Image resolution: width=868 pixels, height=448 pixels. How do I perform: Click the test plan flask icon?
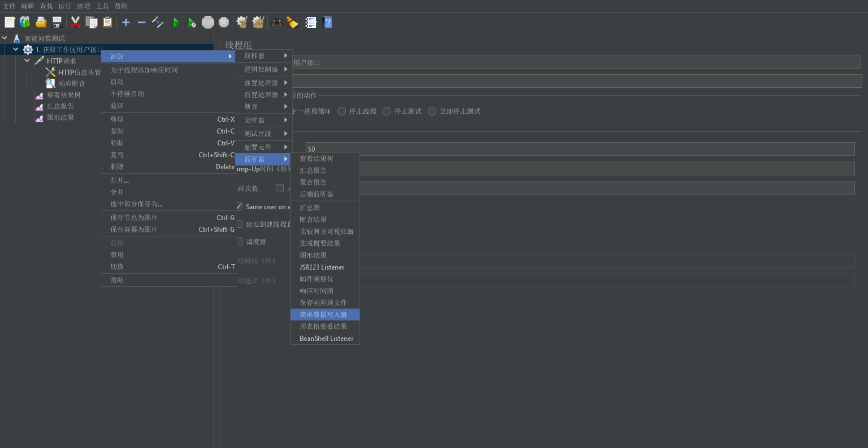(x=17, y=38)
